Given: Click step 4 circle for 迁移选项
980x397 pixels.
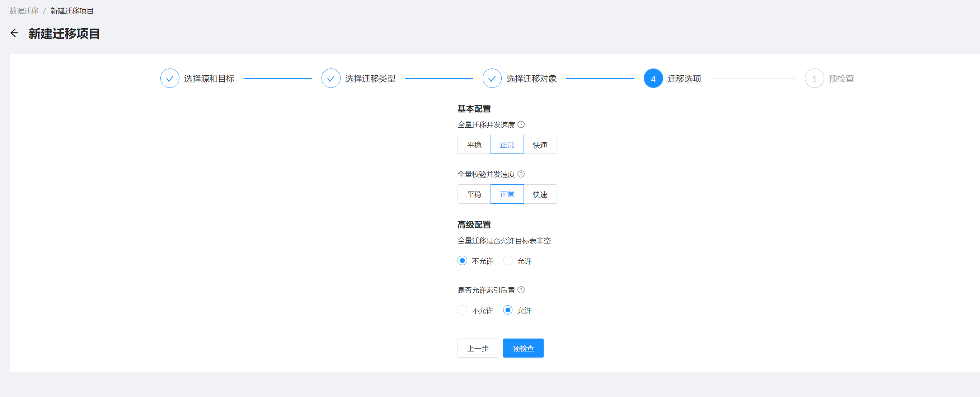Looking at the screenshot, I should [x=653, y=78].
